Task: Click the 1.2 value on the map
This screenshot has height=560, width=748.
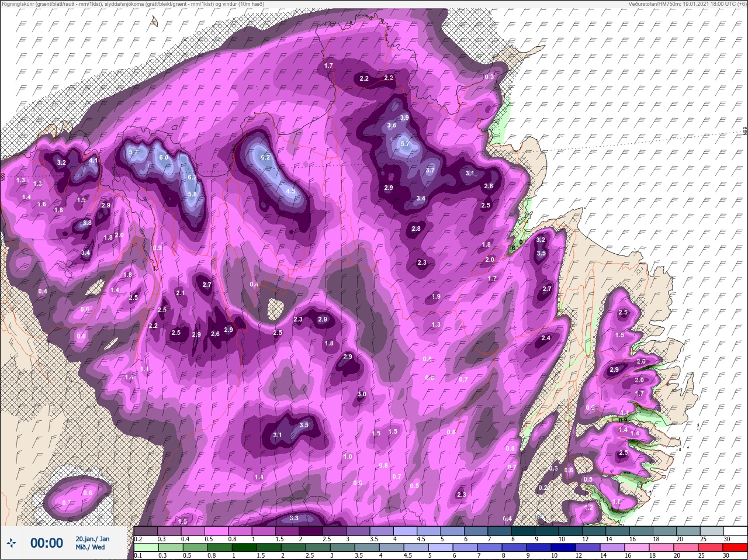Action: (x=588, y=507)
